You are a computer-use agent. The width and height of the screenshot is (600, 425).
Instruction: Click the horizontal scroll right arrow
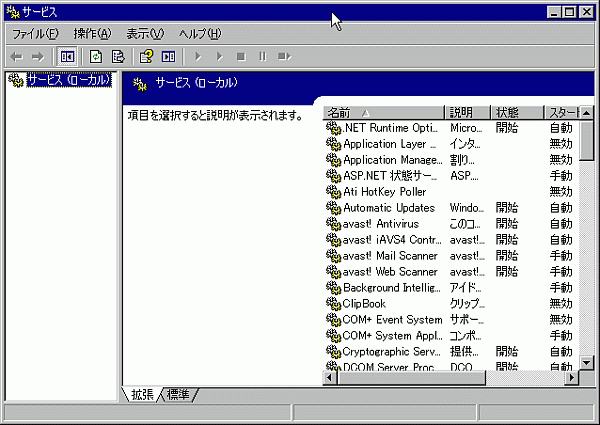point(572,378)
